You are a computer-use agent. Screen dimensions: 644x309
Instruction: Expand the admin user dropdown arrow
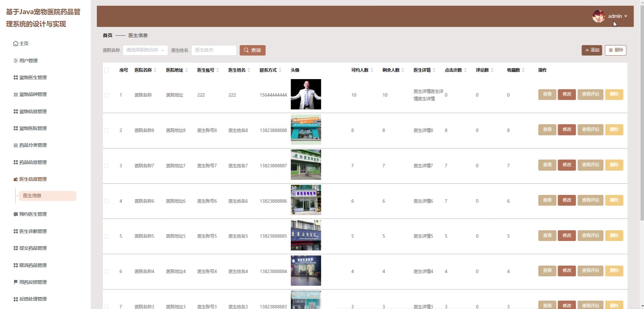click(626, 16)
